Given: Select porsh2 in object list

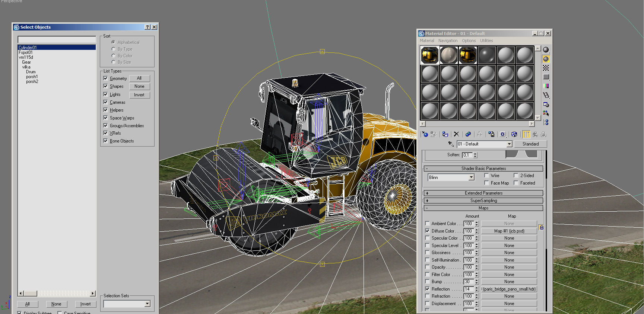Looking at the screenshot, I should (x=32, y=81).
